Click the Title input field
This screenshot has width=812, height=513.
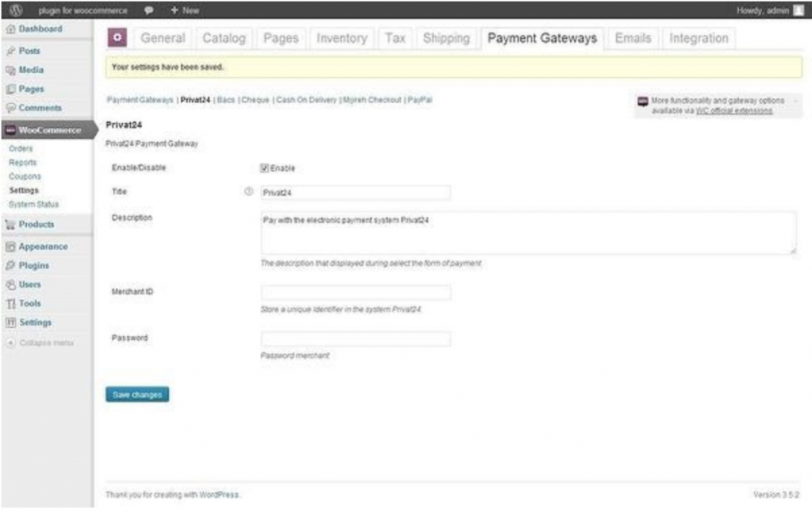tap(356, 193)
